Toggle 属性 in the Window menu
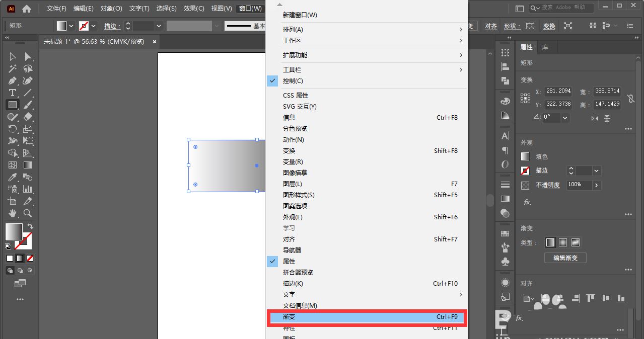 point(290,261)
